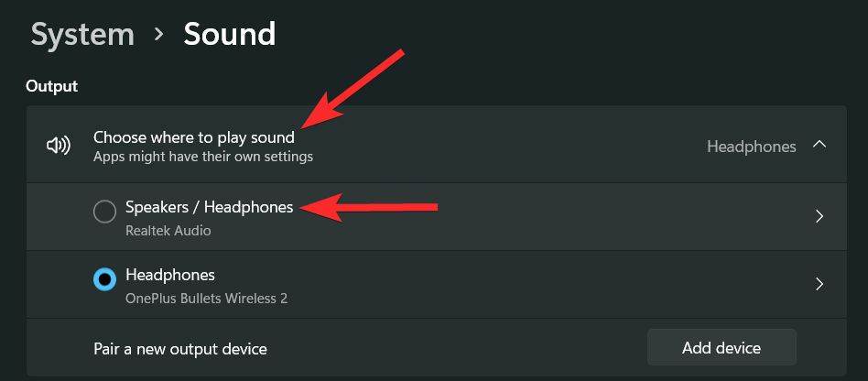Screen dimensions: 868x381
Task: Collapse the output device list chevron
Action: coord(819,146)
